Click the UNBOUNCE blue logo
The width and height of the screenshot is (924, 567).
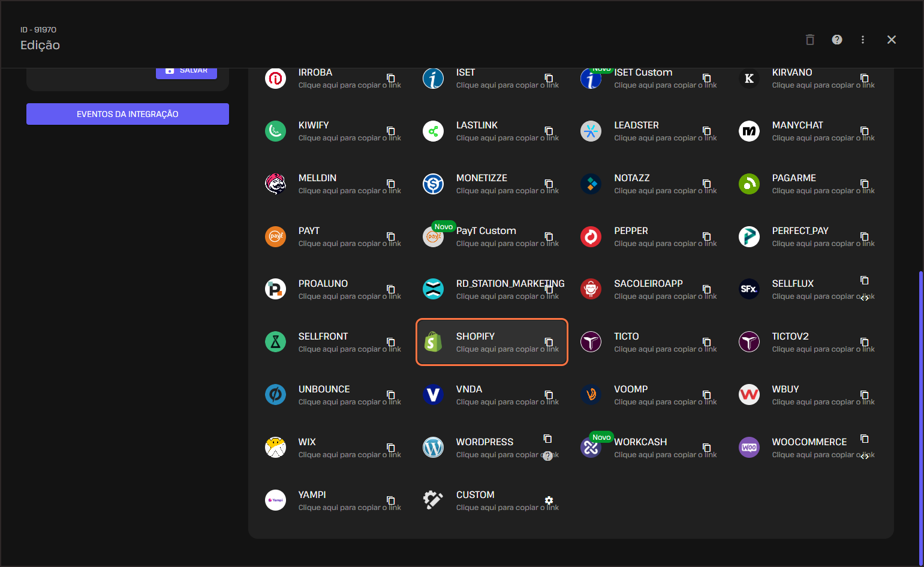275,395
